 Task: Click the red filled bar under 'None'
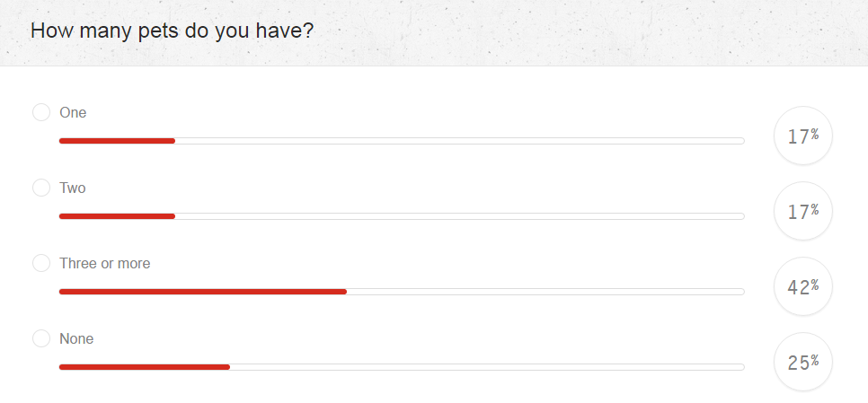click(x=144, y=367)
